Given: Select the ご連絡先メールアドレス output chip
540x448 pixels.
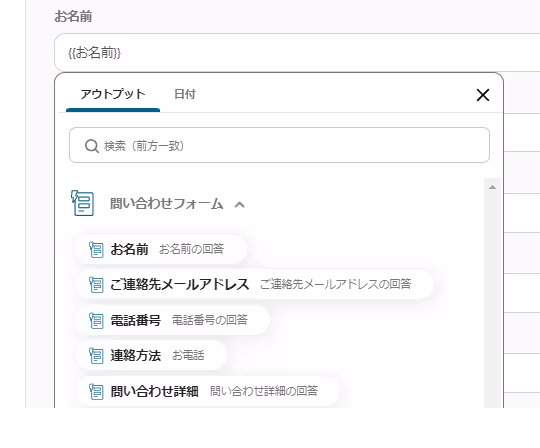Looking at the screenshot, I should tap(255, 284).
